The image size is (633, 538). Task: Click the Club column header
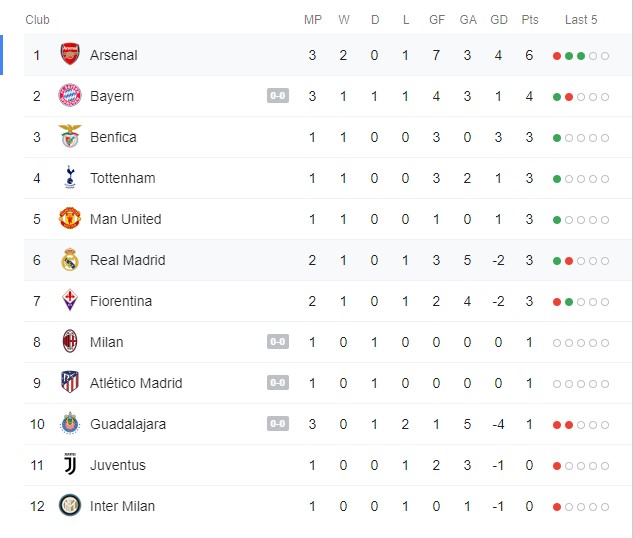[37, 19]
